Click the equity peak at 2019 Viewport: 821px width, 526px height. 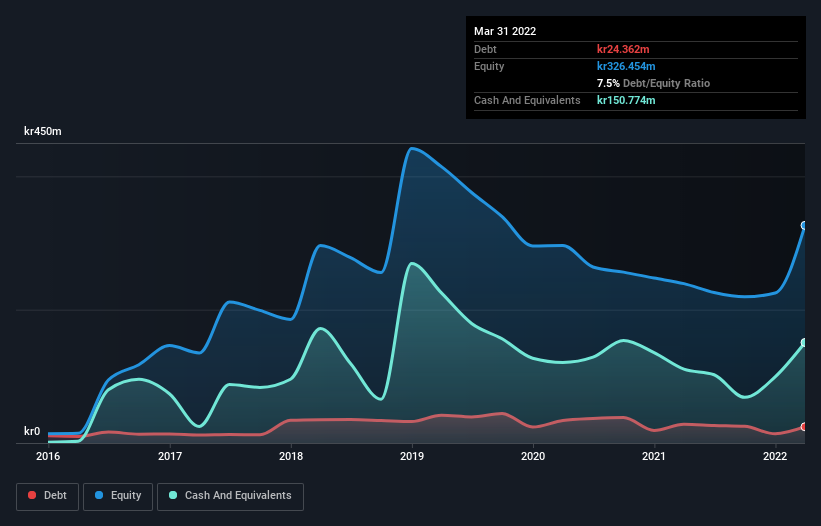[x=412, y=149]
